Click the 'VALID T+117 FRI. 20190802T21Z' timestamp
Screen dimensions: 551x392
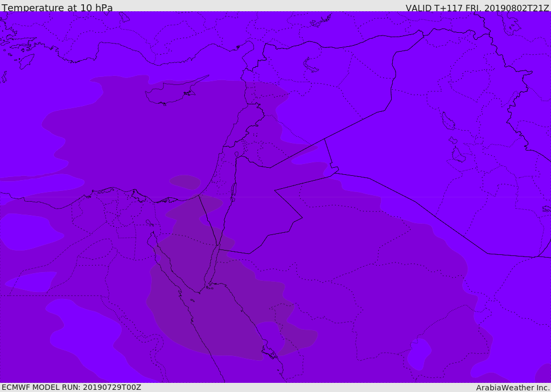point(477,8)
